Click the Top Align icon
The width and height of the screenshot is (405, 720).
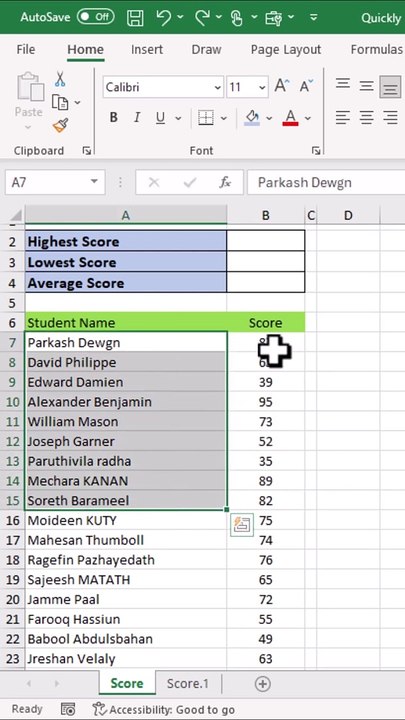[x=343, y=84]
